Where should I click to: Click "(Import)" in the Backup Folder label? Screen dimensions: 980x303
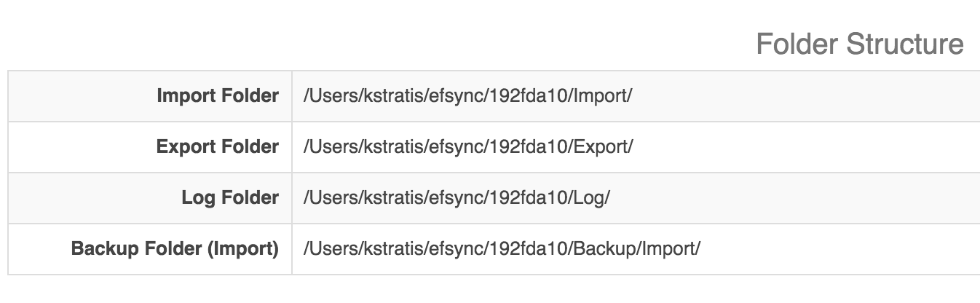click(x=244, y=249)
